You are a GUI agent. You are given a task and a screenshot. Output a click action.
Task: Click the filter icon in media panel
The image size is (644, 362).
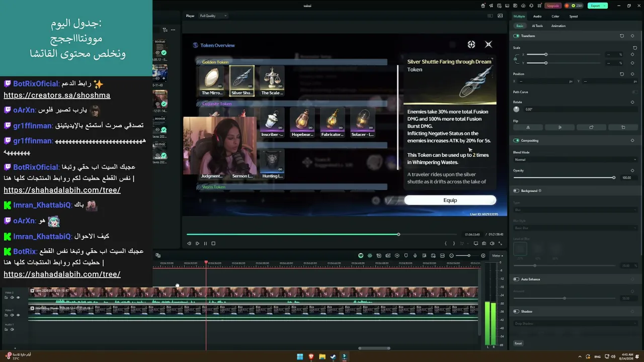coord(165,30)
